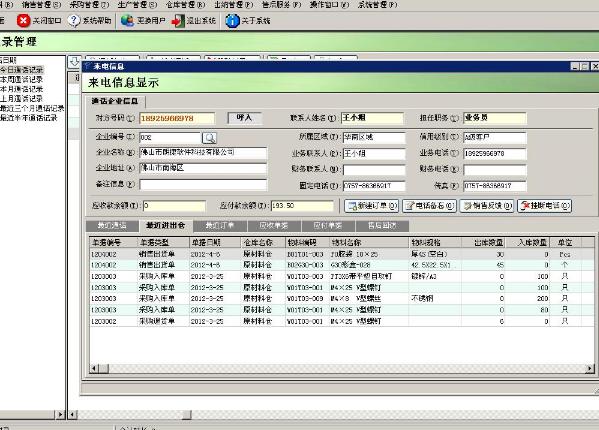
Task: Select the 630彩盒-028 material name cell
Action: click(369, 265)
